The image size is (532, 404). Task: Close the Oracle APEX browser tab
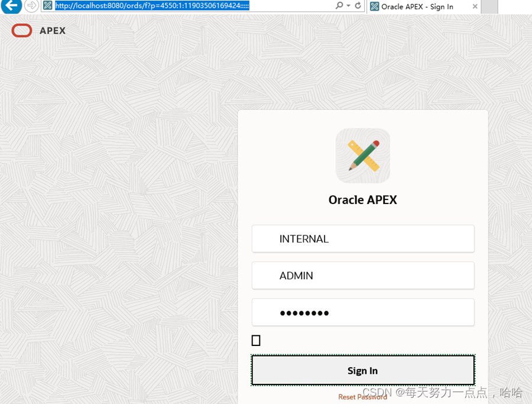[x=474, y=7]
